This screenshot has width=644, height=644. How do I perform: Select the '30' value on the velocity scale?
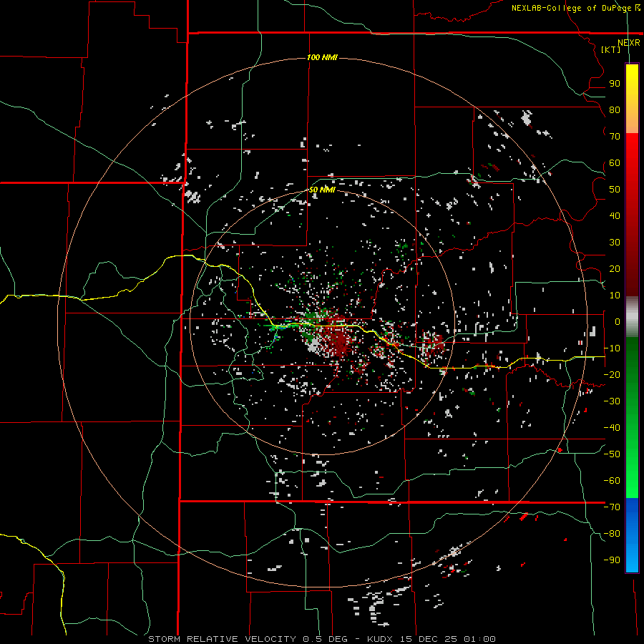pyautogui.click(x=615, y=243)
